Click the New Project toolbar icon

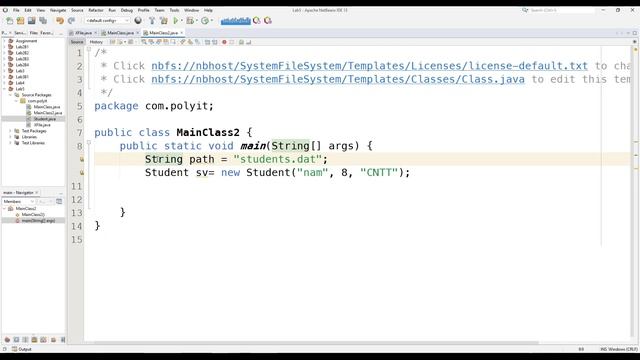(20, 20)
